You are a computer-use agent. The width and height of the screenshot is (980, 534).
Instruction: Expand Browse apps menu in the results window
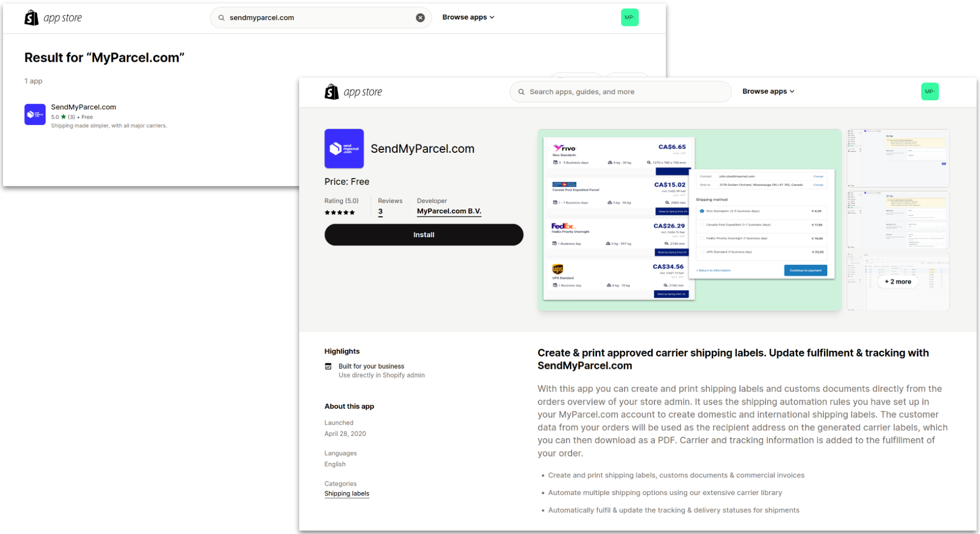(468, 17)
